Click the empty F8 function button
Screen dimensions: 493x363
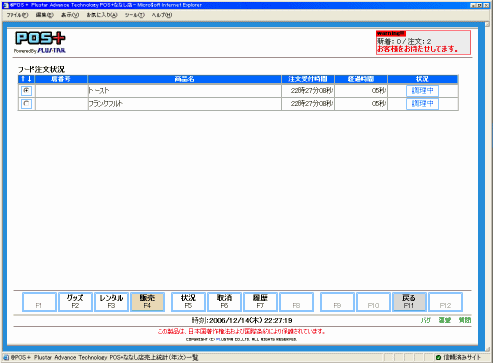296,302
